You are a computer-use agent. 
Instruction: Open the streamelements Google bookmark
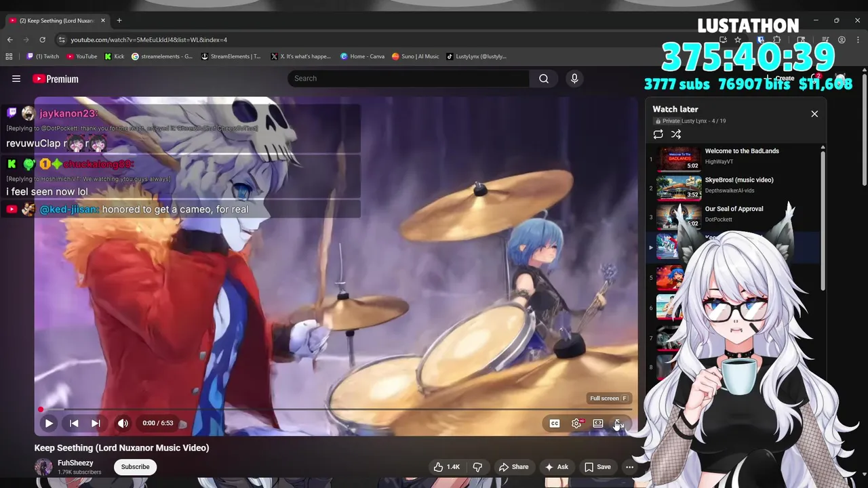(162, 56)
